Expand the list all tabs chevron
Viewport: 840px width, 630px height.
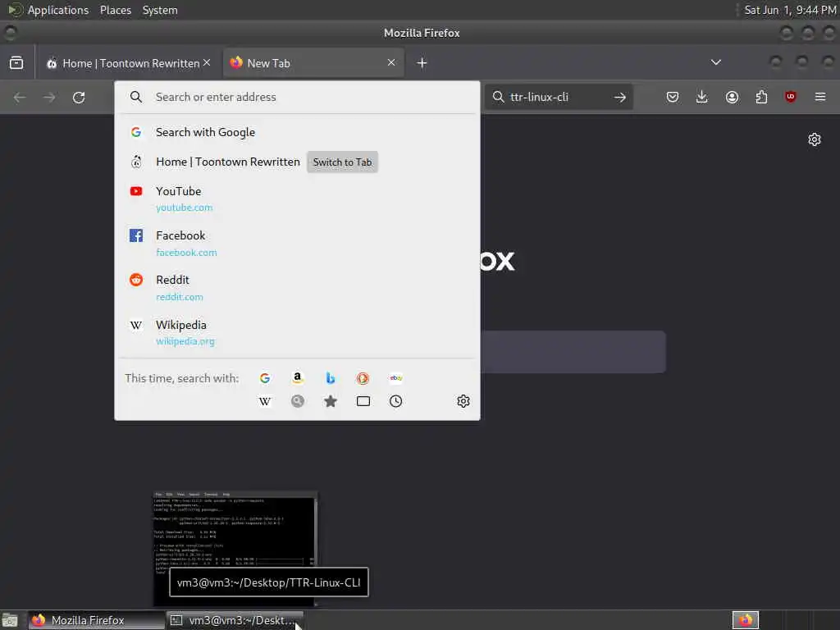(x=715, y=62)
